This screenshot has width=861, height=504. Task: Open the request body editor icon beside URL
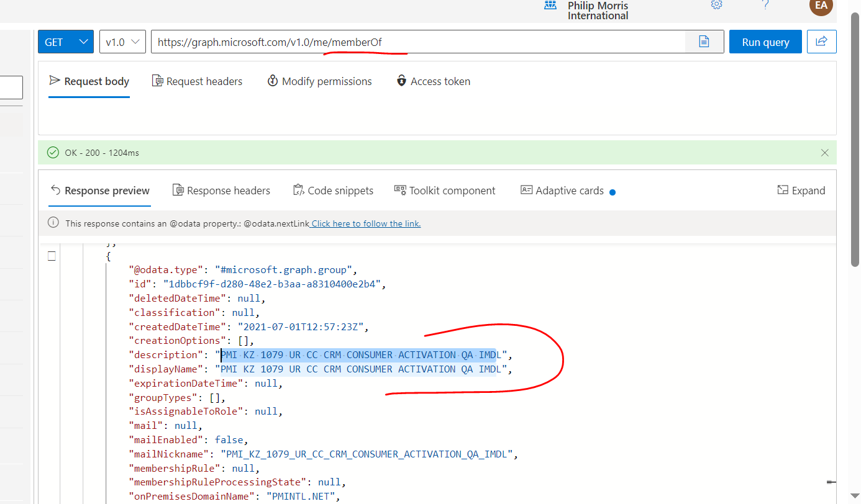pyautogui.click(x=703, y=42)
